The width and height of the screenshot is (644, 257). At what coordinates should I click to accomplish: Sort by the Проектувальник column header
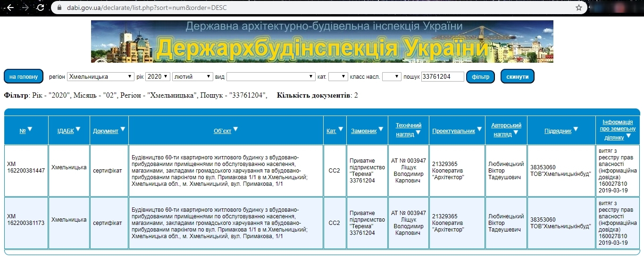click(x=453, y=131)
